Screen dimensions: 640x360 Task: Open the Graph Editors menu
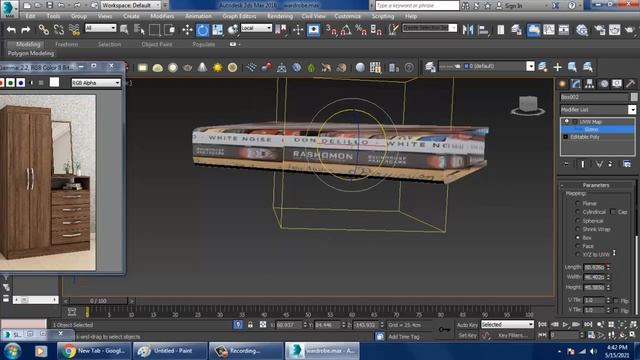click(x=239, y=16)
